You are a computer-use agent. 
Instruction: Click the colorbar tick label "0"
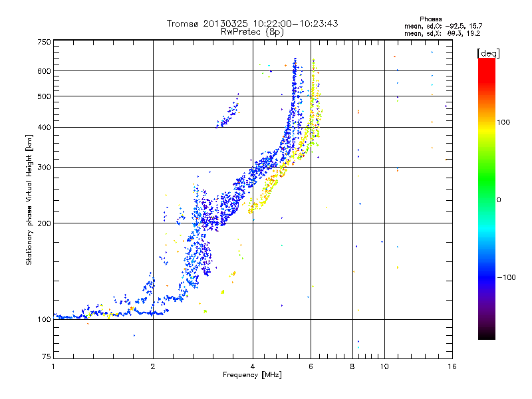tap(499, 200)
